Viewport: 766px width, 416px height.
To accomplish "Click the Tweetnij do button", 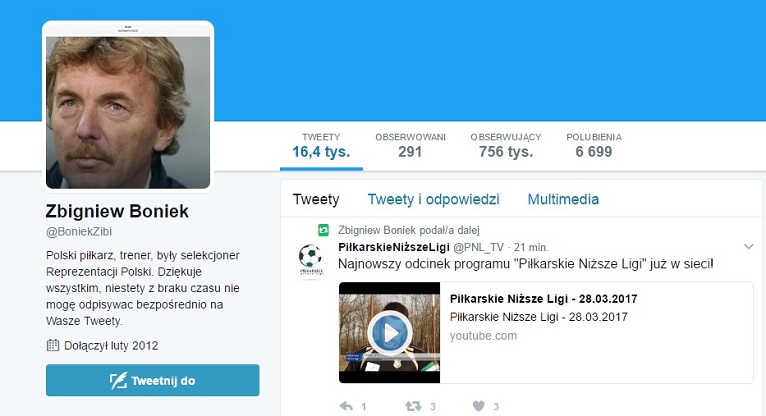I will 152,380.
